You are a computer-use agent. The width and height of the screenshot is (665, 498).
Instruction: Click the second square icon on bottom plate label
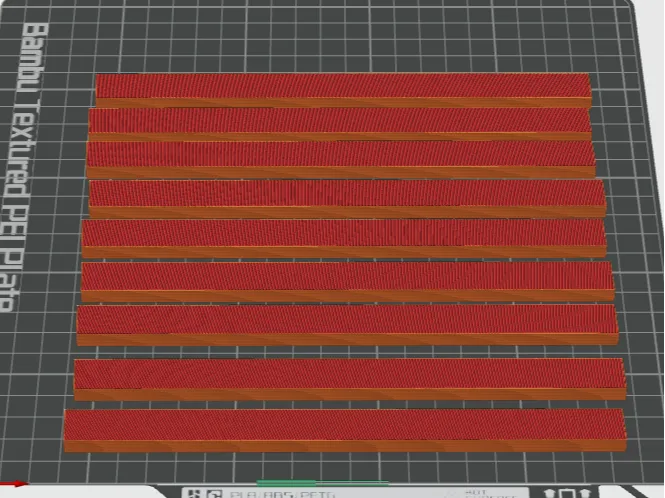point(215,494)
